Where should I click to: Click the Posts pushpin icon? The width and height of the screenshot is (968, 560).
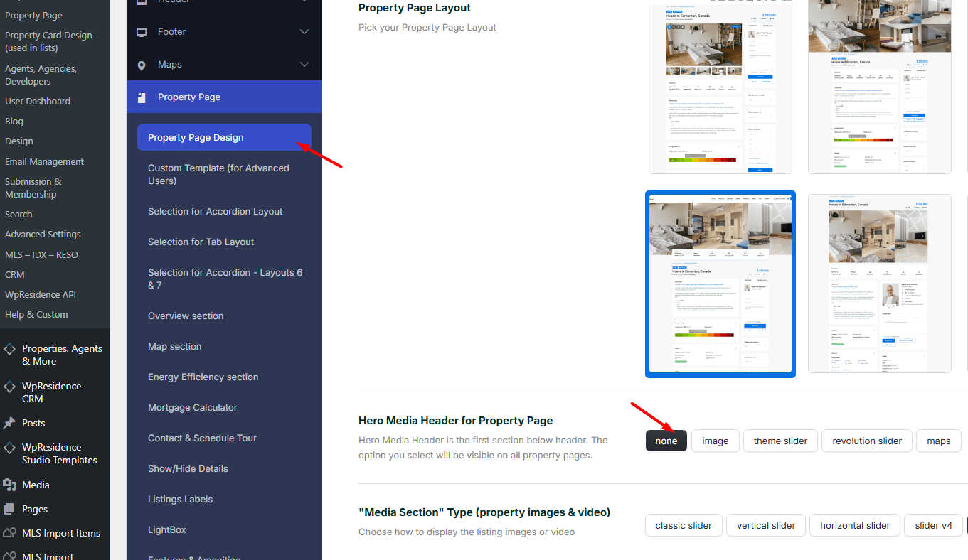(9, 423)
